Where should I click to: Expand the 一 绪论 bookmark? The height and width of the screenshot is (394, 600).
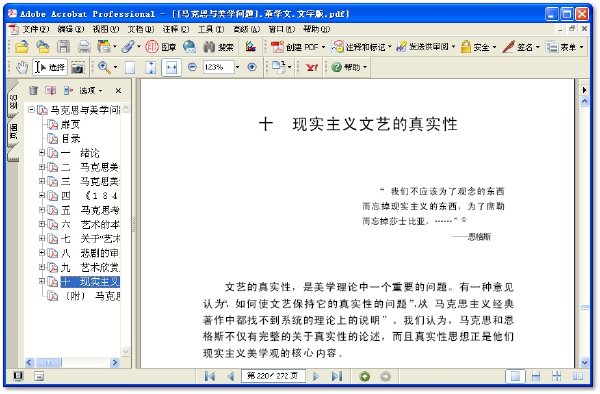point(42,153)
